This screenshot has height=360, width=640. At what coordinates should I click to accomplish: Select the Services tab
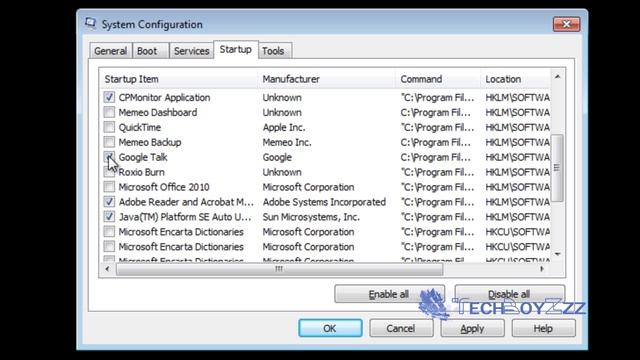click(191, 51)
